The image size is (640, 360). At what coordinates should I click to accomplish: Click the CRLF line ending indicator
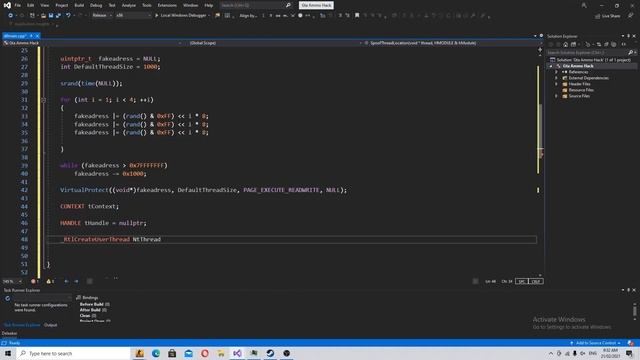(x=536, y=281)
